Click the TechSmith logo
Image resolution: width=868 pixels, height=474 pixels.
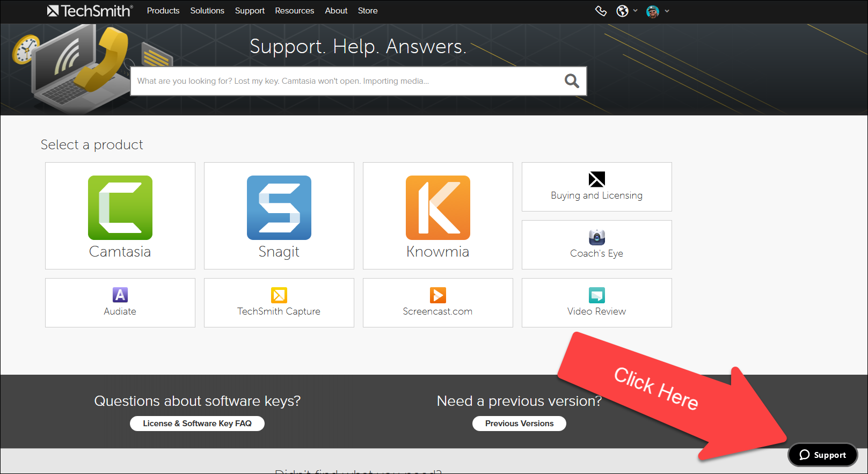(x=90, y=11)
